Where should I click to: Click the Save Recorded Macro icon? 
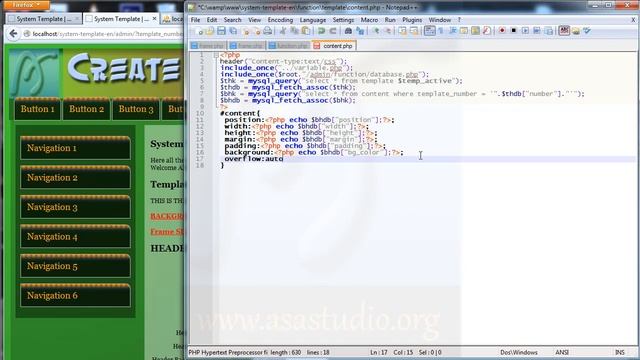point(549,31)
